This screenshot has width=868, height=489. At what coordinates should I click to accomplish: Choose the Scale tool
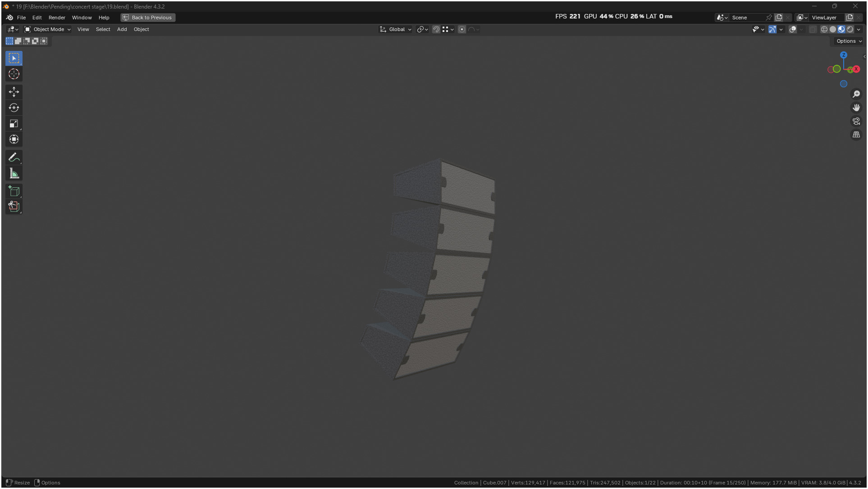14,123
